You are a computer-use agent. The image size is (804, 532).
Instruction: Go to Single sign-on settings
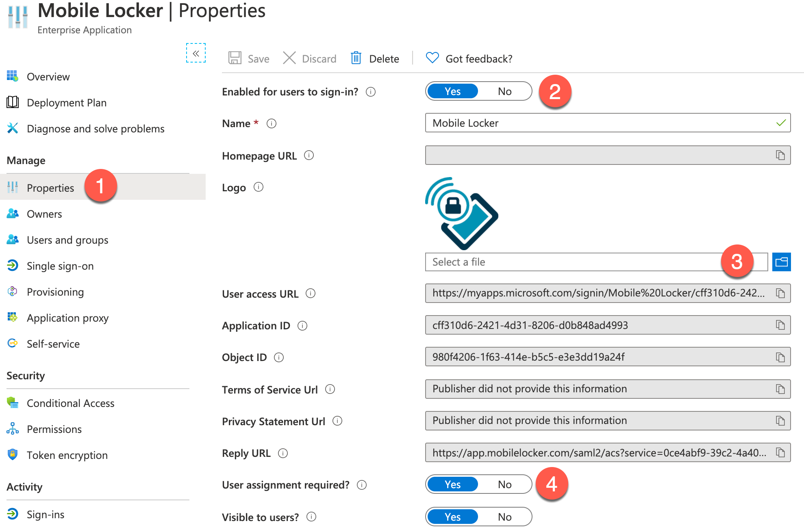(x=60, y=266)
